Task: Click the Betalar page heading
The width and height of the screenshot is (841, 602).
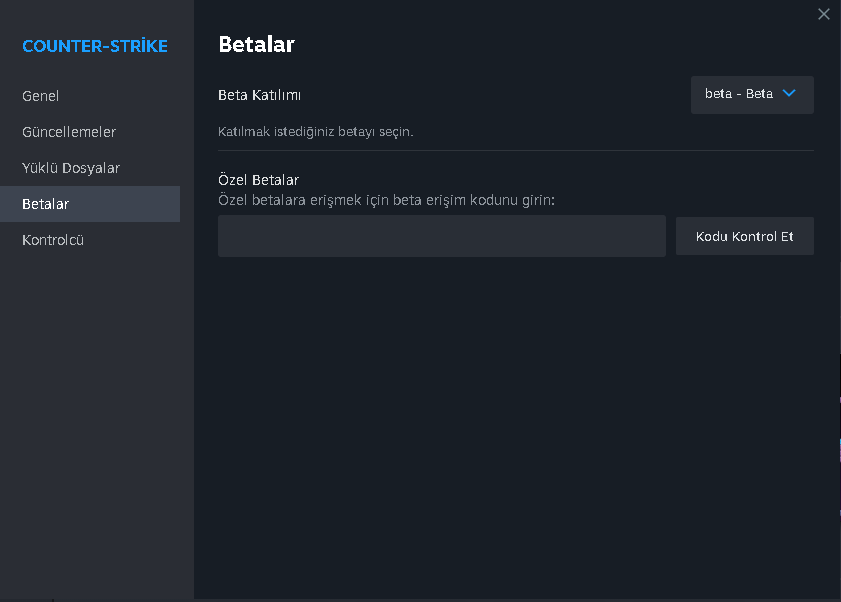Action: tap(256, 44)
